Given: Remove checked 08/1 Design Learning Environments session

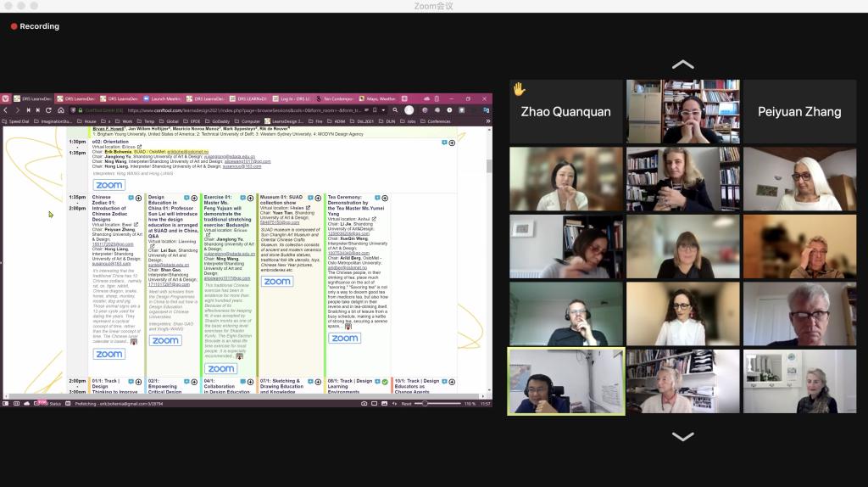Looking at the screenshot, I should 384,382.
